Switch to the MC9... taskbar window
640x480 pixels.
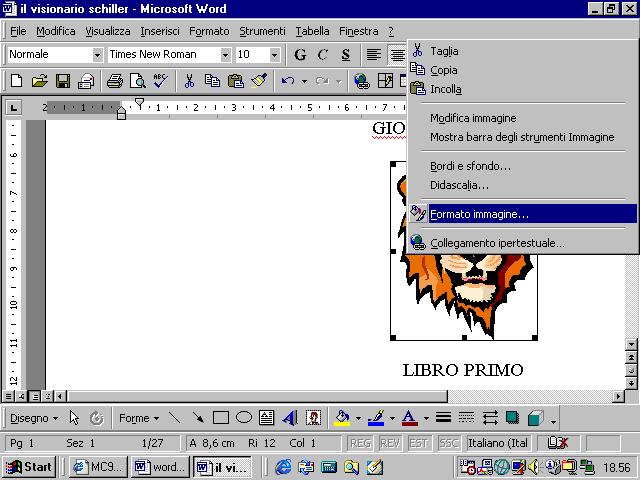tap(98, 467)
